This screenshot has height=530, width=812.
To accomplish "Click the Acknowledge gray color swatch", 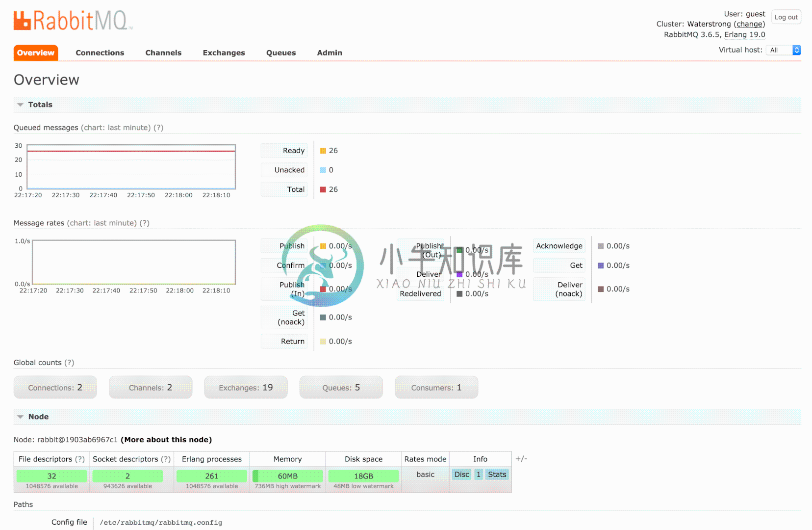I will tap(601, 246).
